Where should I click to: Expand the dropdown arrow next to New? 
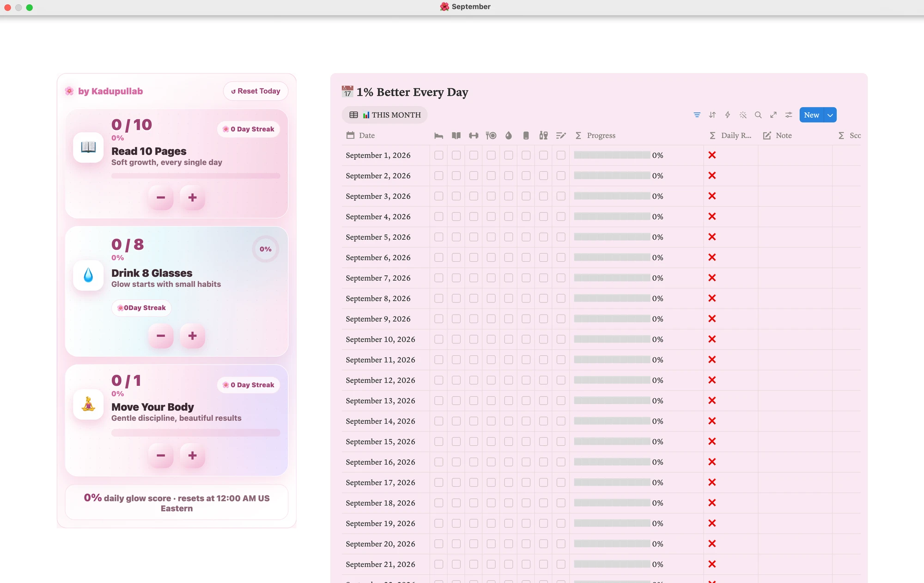tap(830, 115)
